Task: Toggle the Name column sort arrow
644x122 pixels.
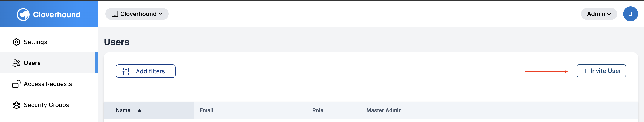Action: pyautogui.click(x=139, y=110)
